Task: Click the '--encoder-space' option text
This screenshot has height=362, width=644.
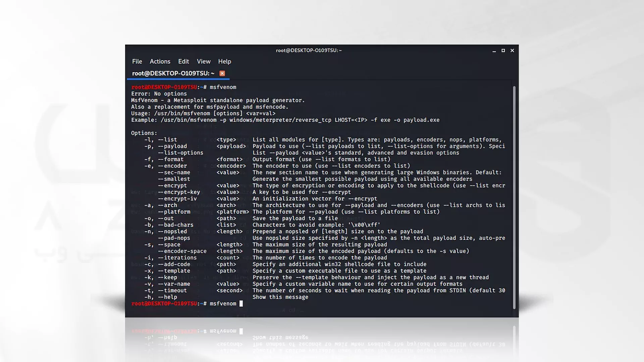Action: click(x=182, y=251)
